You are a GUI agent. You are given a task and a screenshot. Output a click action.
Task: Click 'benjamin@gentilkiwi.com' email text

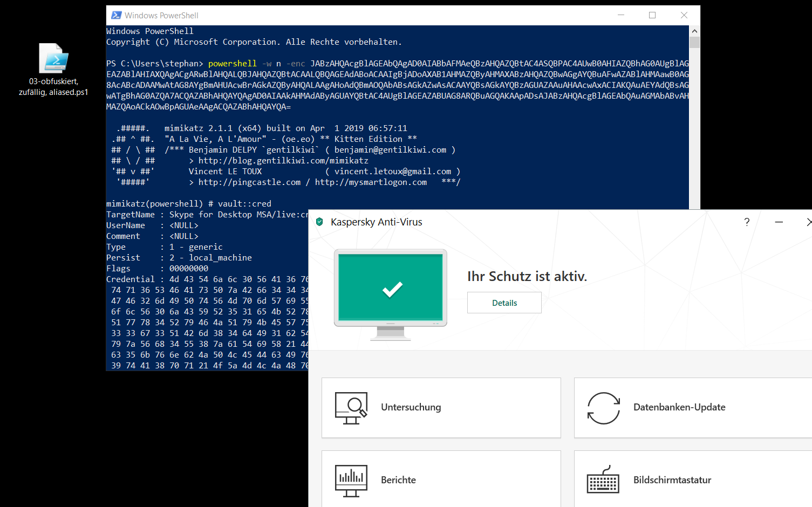coord(391,150)
